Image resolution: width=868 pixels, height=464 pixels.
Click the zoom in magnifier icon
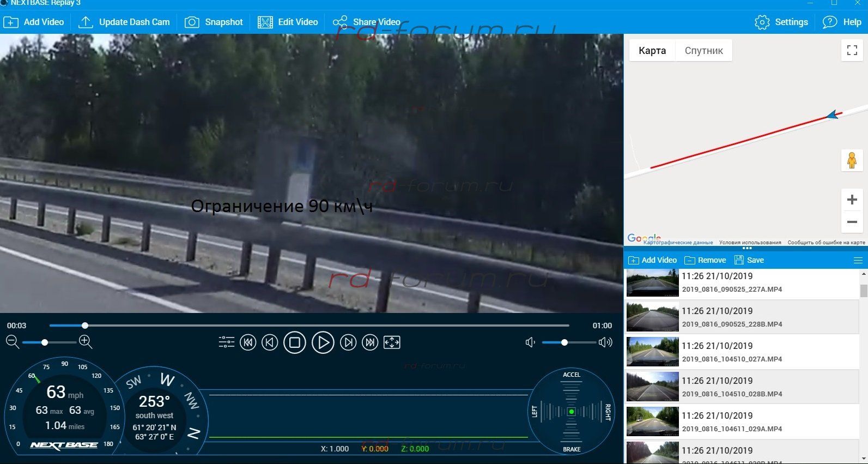click(x=86, y=342)
